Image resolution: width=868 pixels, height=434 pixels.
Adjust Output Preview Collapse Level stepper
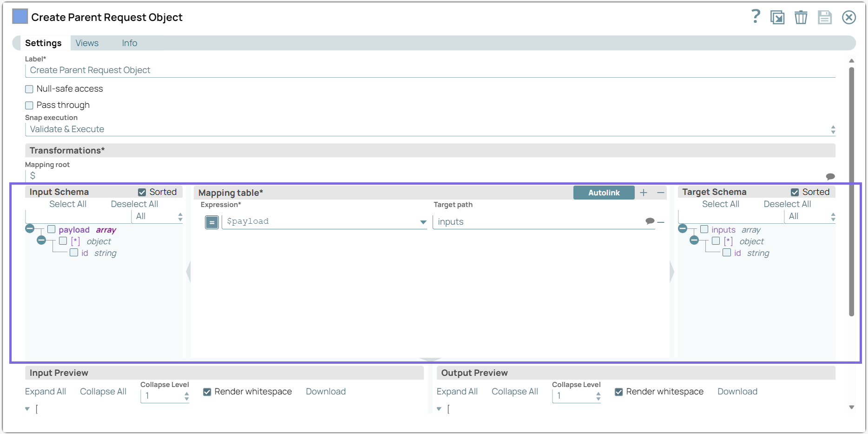(598, 396)
